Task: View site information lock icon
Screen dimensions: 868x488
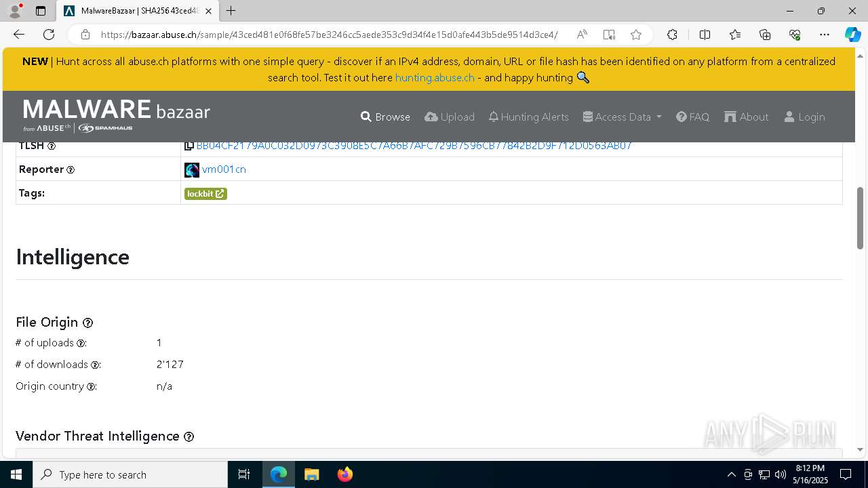Action: coord(85,35)
